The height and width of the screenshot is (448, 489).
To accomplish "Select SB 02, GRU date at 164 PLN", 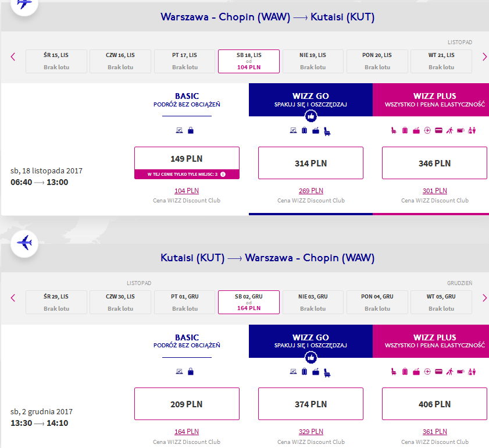I will tap(249, 303).
